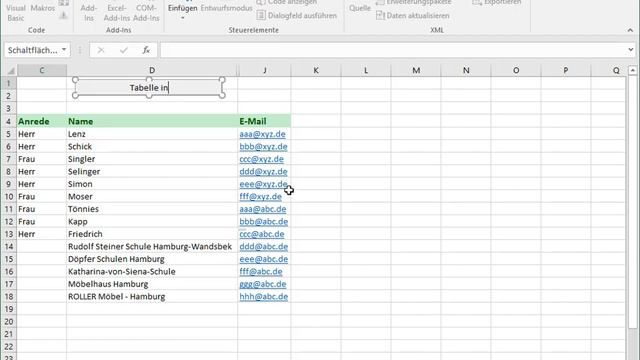Open the aaa@abc.de email link
Image resolution: width=640 pixels, height=360 pixels.
(263, 209)
